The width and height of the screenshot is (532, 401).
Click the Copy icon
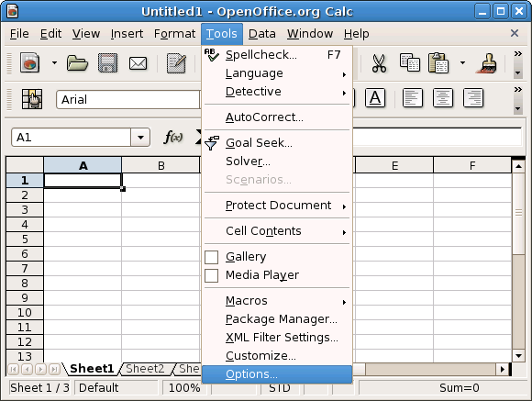pyautogui.click(x=409, y=62)
